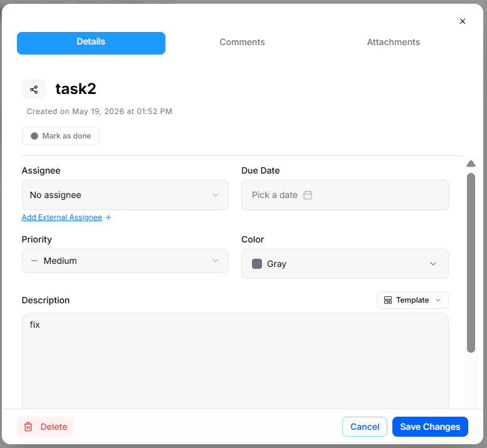Open the Priority dropdown showing Medium

pos(125,261)
